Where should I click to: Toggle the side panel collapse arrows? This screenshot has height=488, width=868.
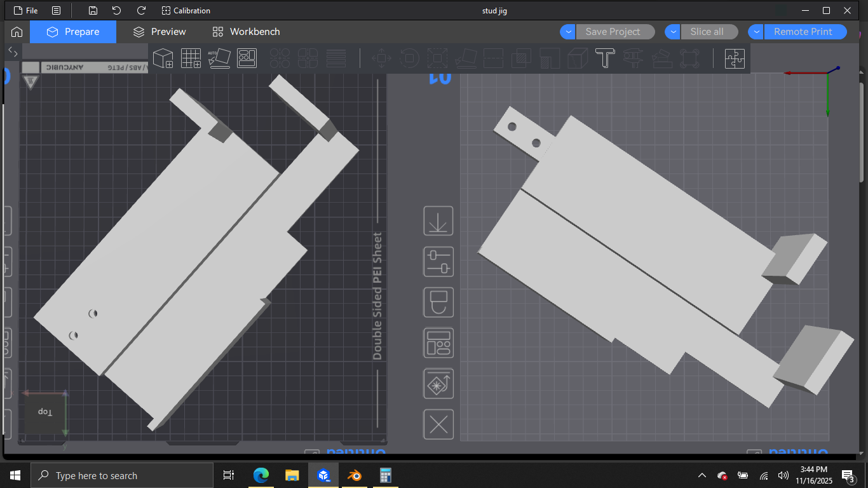coord(13,51)
